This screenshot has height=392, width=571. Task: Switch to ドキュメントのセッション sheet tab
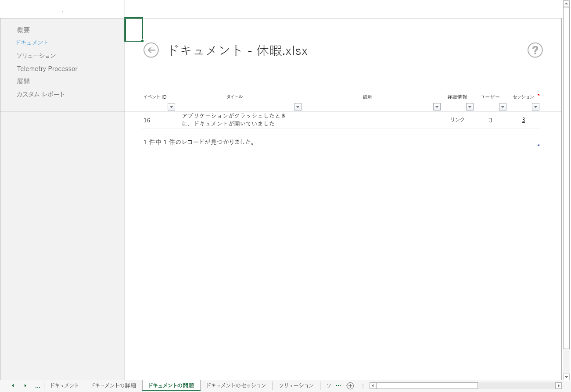pos(236,385)
